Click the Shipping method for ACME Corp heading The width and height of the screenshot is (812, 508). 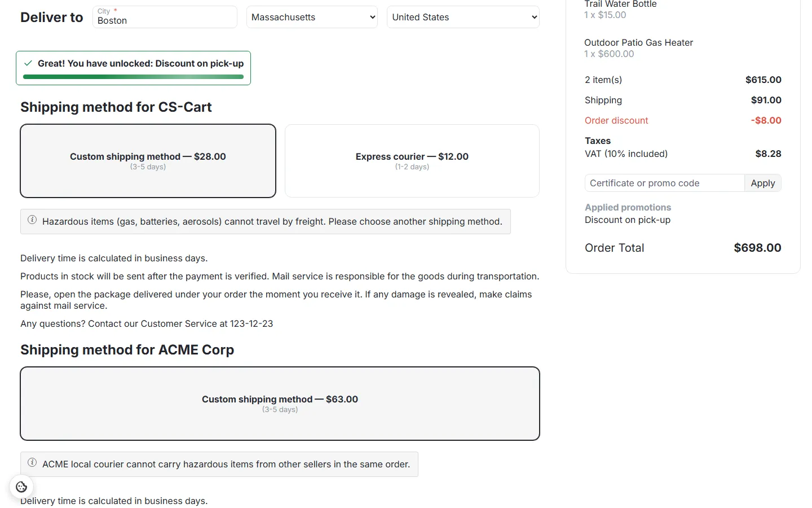tap(127, 349)
